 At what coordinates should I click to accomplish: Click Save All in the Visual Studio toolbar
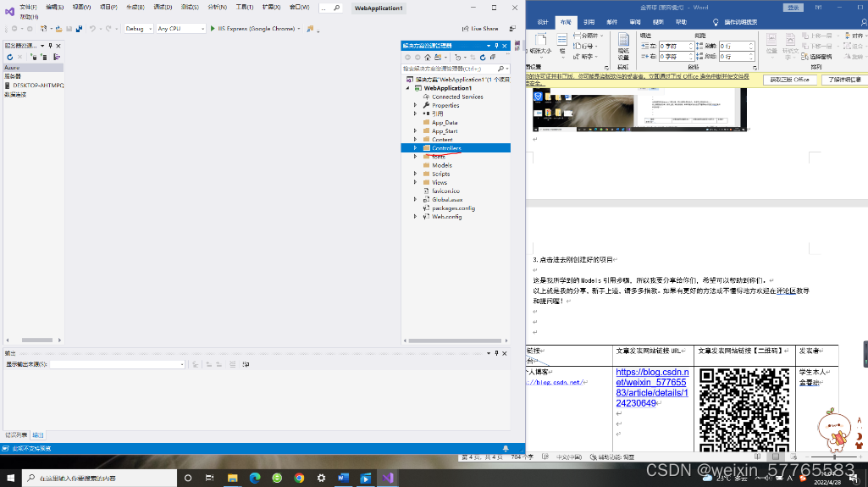pyautogui.click(x=79, y=28)
